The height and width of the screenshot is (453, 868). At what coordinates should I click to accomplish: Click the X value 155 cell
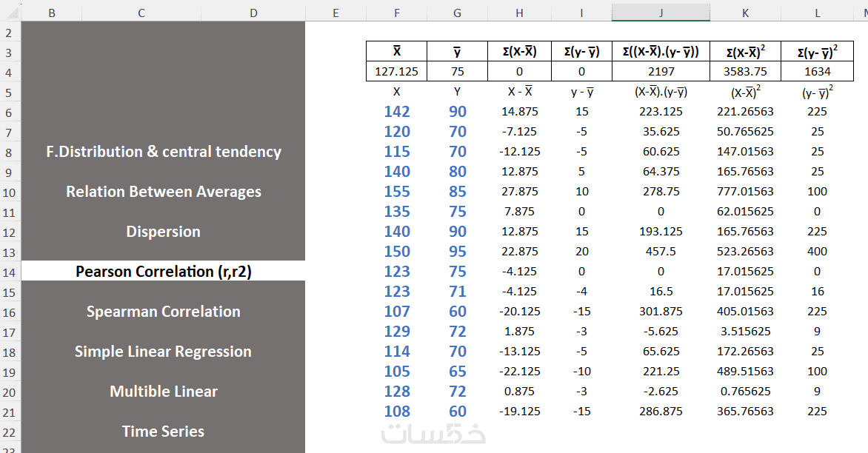click(x=397, y=191)
